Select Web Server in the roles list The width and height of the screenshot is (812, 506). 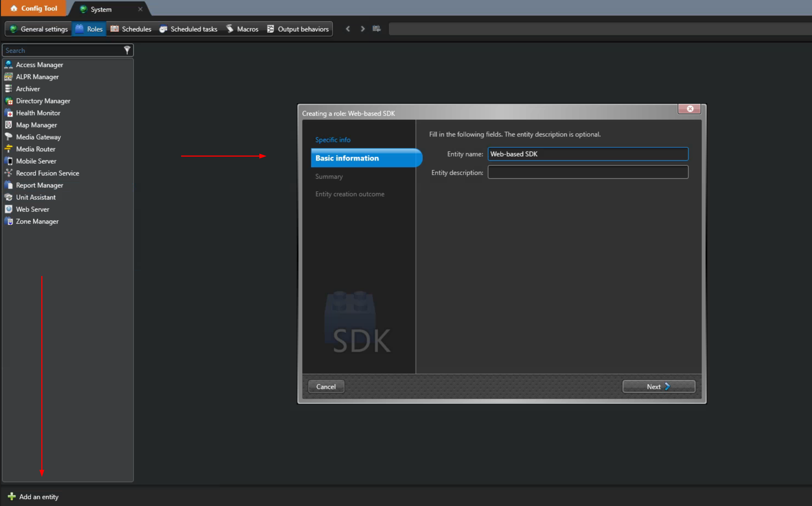(68, 209)
